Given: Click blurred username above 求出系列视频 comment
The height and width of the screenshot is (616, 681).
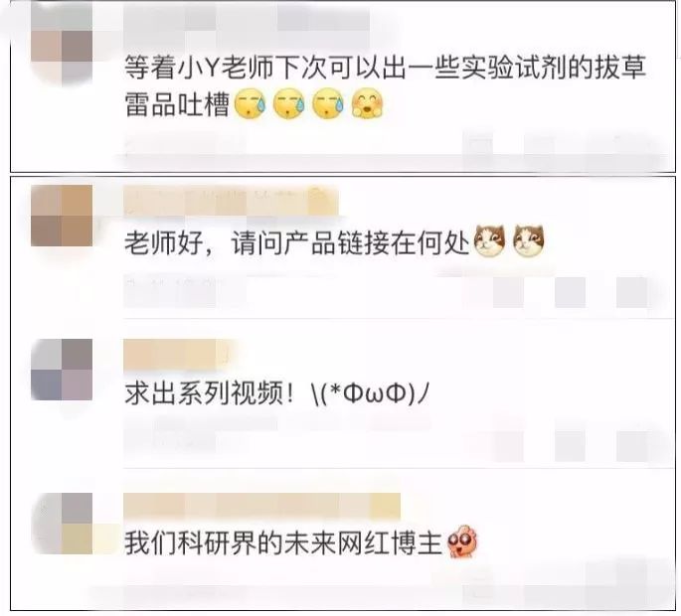Looking at the screenshot, I should pyautogui.click(x=177, y=355).
